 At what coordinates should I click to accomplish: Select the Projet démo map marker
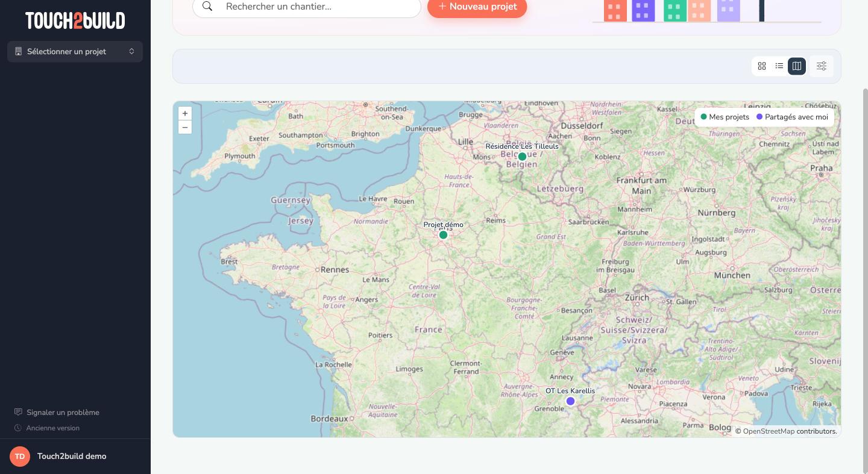pos(443,235)
